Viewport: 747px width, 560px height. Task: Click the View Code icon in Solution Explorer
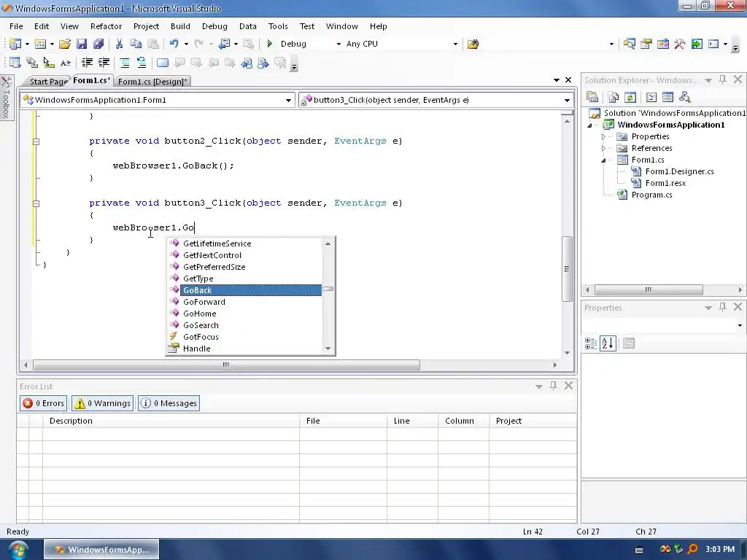pyautogui.click(x=651, y=97)
